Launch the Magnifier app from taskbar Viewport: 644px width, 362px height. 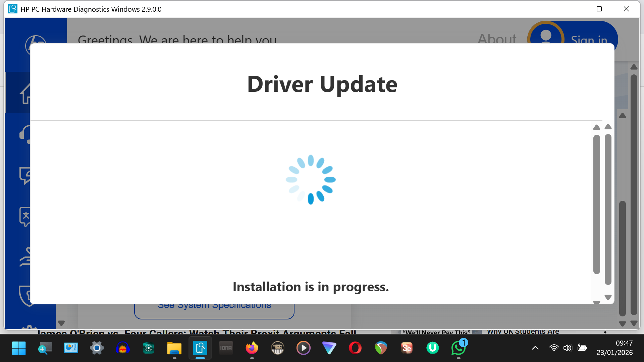tap(45, 348)
